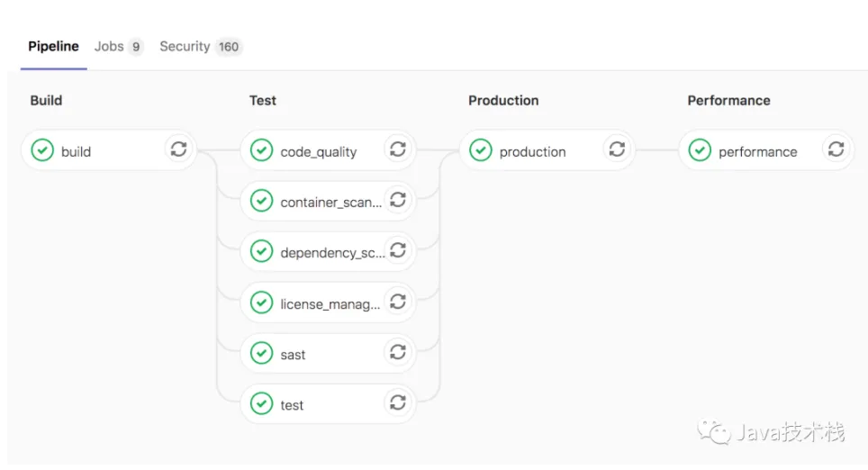Rerun the test job
The height and width of the screenshot is (470, 868).
[x=397, y=402]
